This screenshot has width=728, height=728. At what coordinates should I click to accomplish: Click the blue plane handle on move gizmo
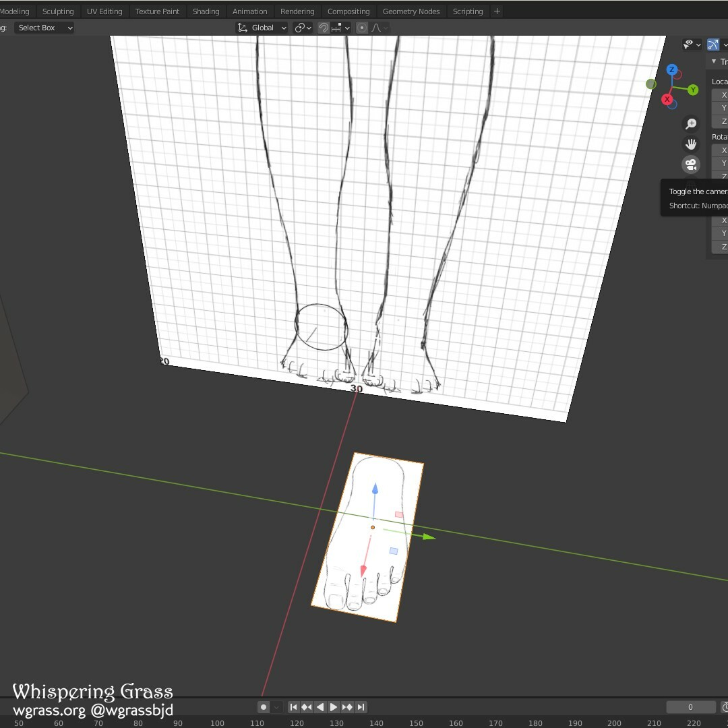pyautogui.click(x=394, y=551)
